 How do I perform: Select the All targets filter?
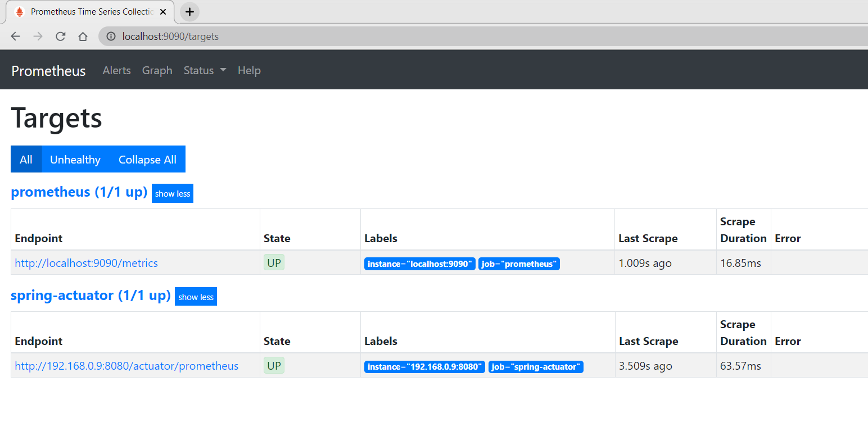coord(26,160)
